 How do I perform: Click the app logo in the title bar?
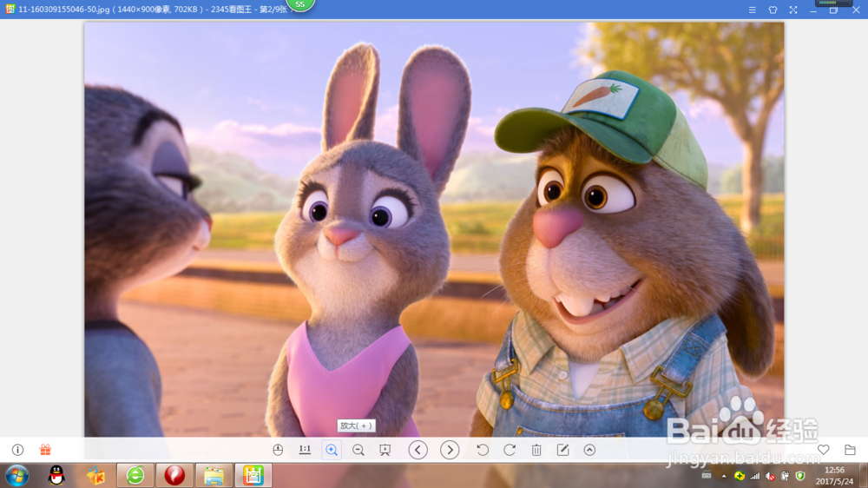tap(10, 10)
